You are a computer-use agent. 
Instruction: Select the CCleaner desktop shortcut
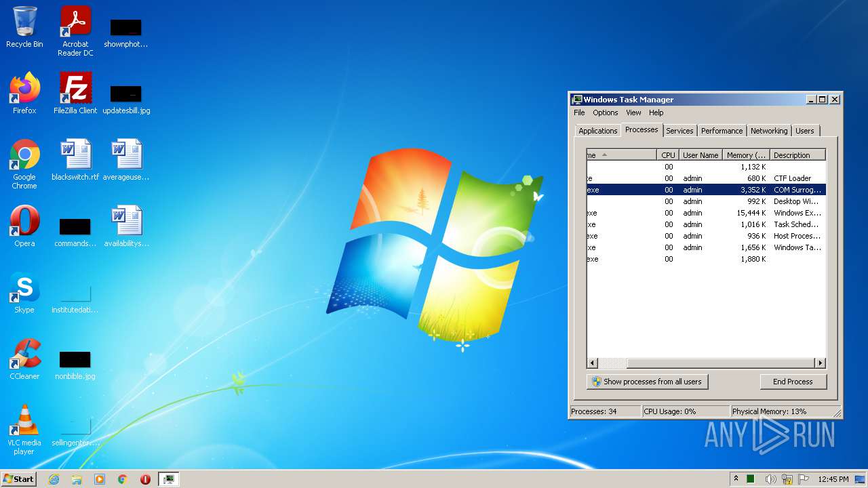tap(24, 359)
